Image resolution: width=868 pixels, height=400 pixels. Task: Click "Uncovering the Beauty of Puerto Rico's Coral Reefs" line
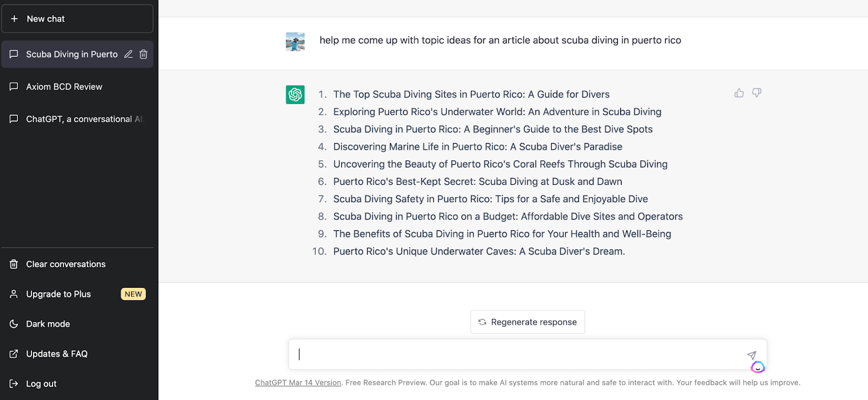pyautogui.click(x=500, y=164)
